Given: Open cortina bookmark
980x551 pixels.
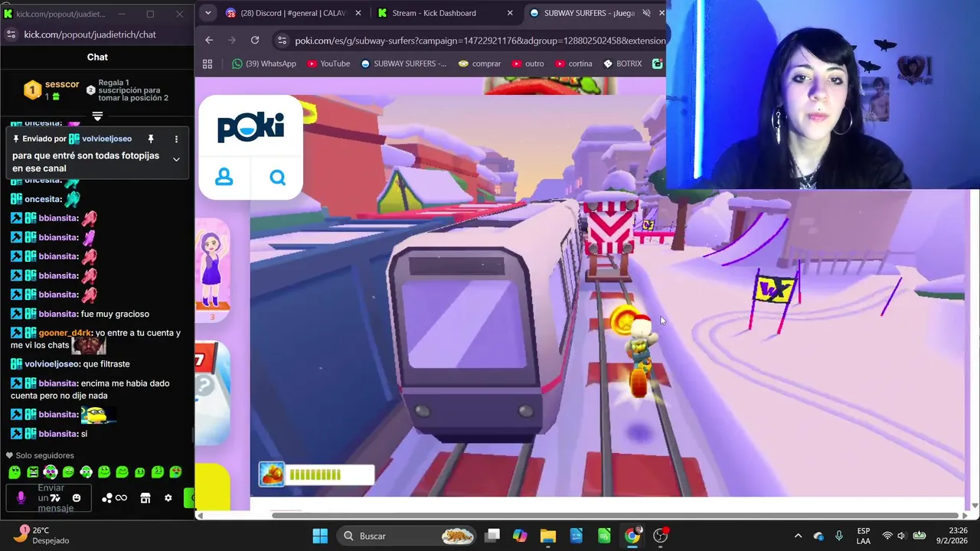Looking at the screenshot, I should coord(574,64).
